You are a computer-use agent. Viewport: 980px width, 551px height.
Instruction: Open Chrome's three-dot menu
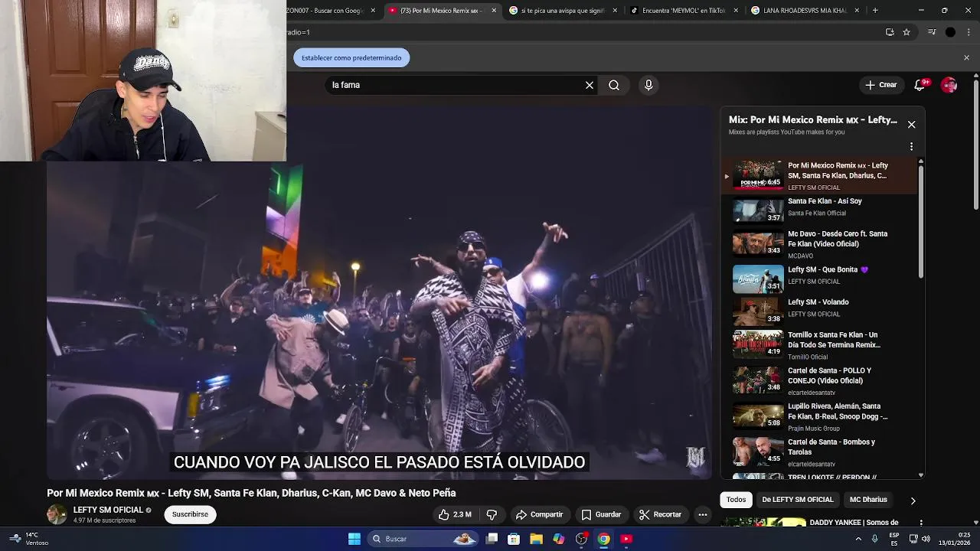coord(968,32)
